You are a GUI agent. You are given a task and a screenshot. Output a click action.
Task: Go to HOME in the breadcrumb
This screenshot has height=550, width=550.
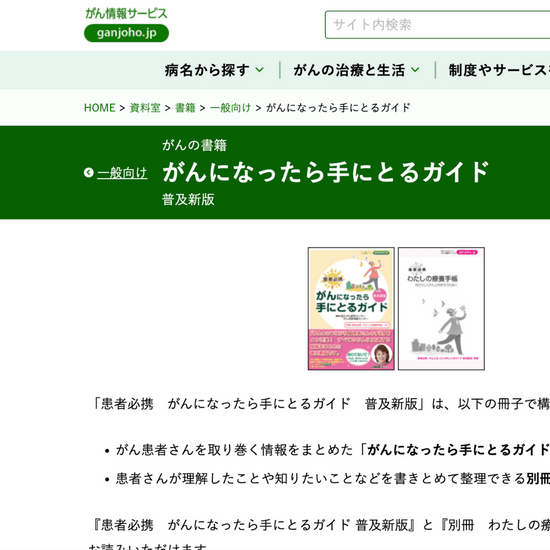tap(100, 108)
